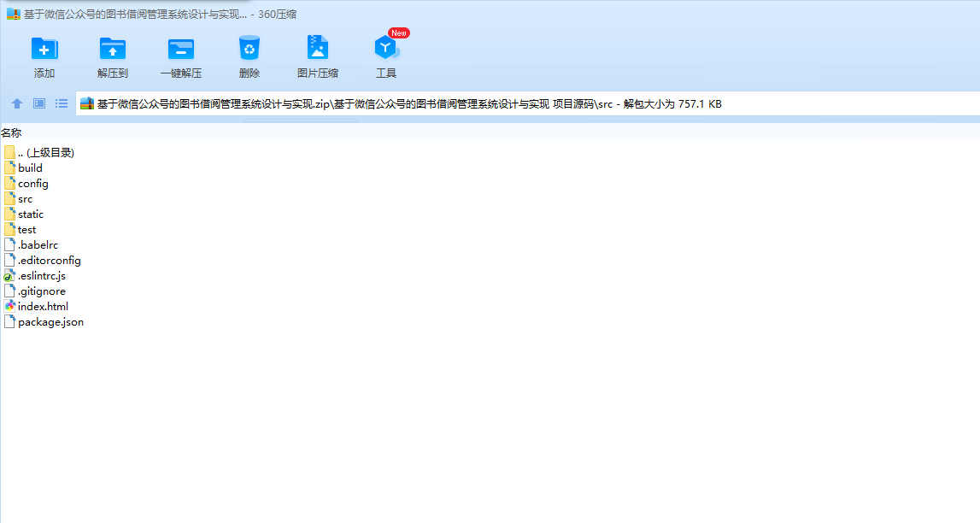The height and width of the screenshot is (523, 980).
Task: Select the src folder in the list
Action: [x=18, y=199]
